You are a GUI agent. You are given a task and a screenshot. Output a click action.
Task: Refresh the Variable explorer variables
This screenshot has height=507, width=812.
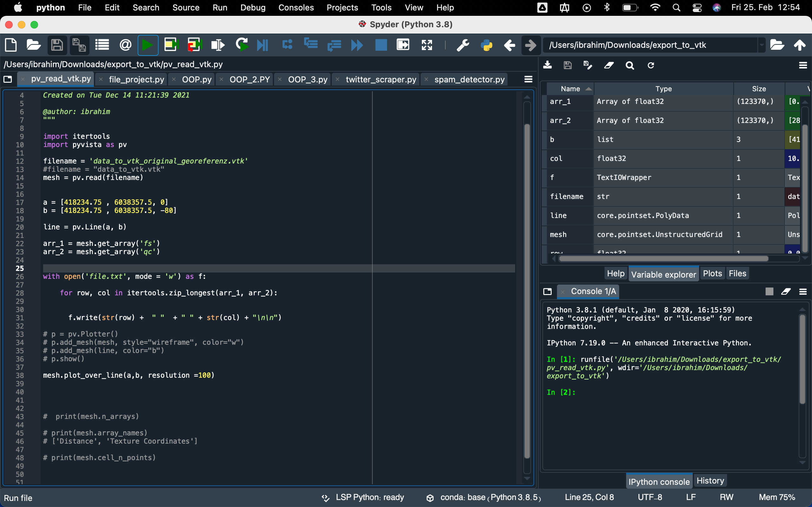pos(651,65)
